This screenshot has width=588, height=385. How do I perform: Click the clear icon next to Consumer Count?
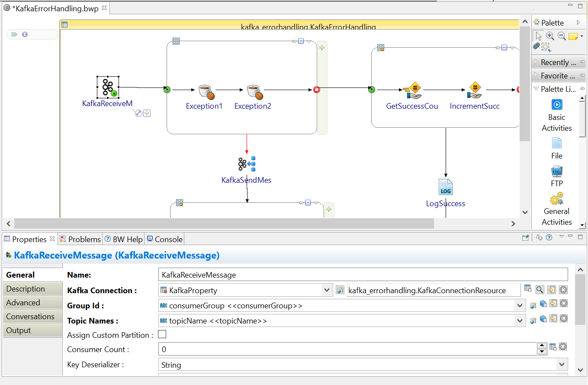pyautogui.click(x=563, y=346)
